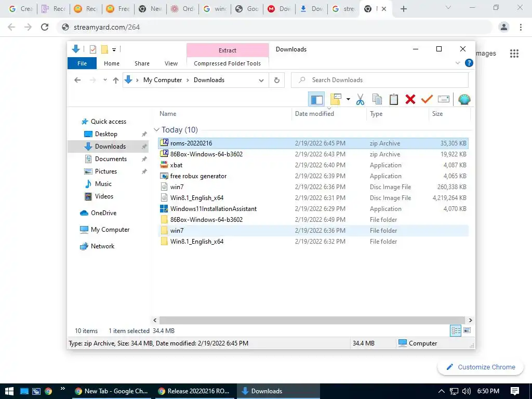The width and height of the screenshot is (532, 399).
Task: Open the view options dropdown arrow beside folder icon
Action: tap(348, 99)
